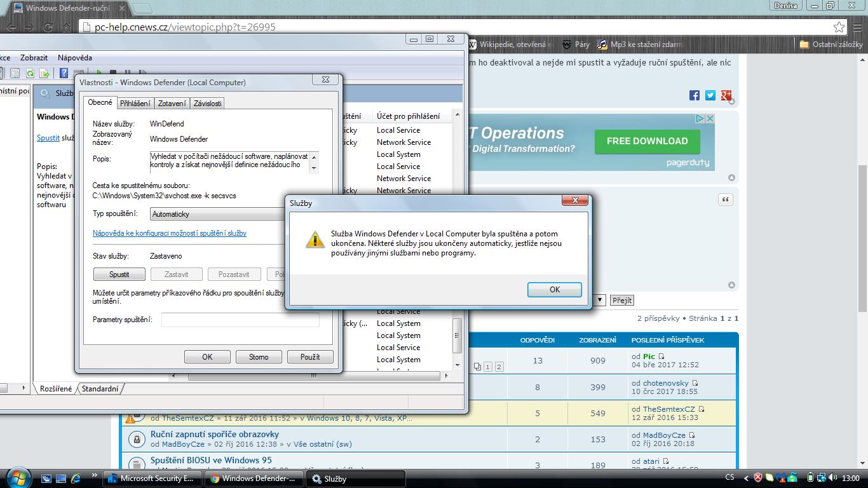This screenshot has height=488, width=868.
Task: Click OK in the Služby warning dialog
Action: pos(554,289)
